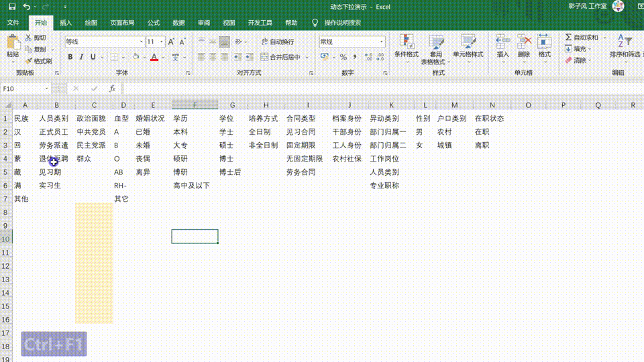Apply red font color with the A button
This screenshot has width=644, height=362.
click(154, 57)
